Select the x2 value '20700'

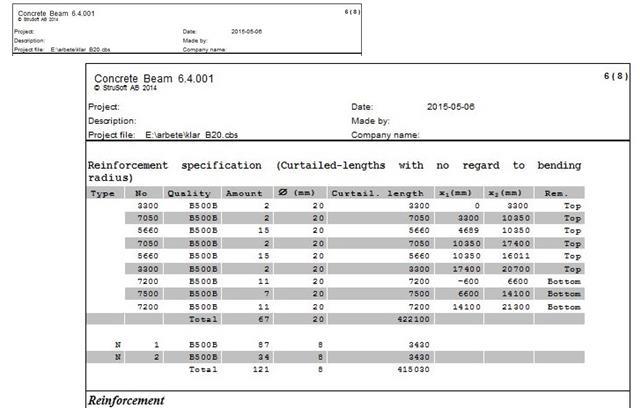click(516, 269)
